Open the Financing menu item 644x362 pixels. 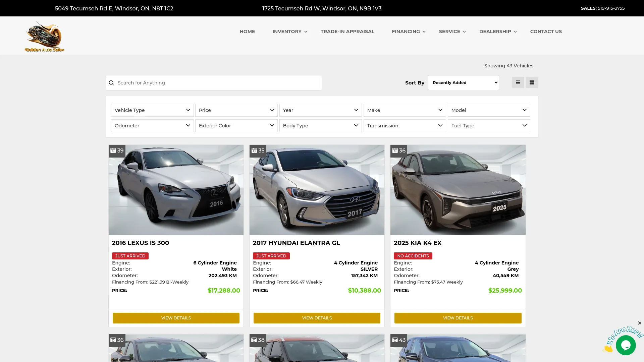(x=406, y=32)
